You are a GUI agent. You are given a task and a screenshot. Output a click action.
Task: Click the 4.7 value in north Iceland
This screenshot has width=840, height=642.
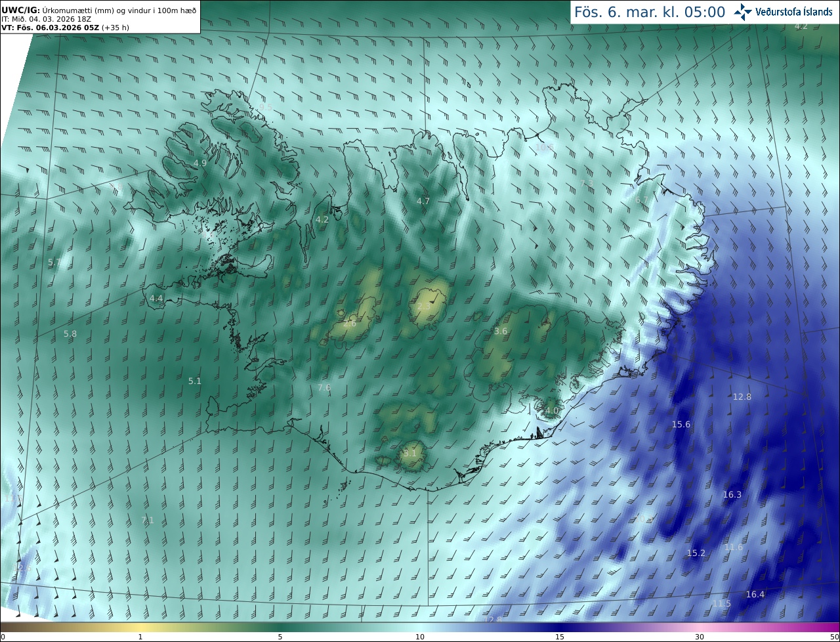point(423,201)
